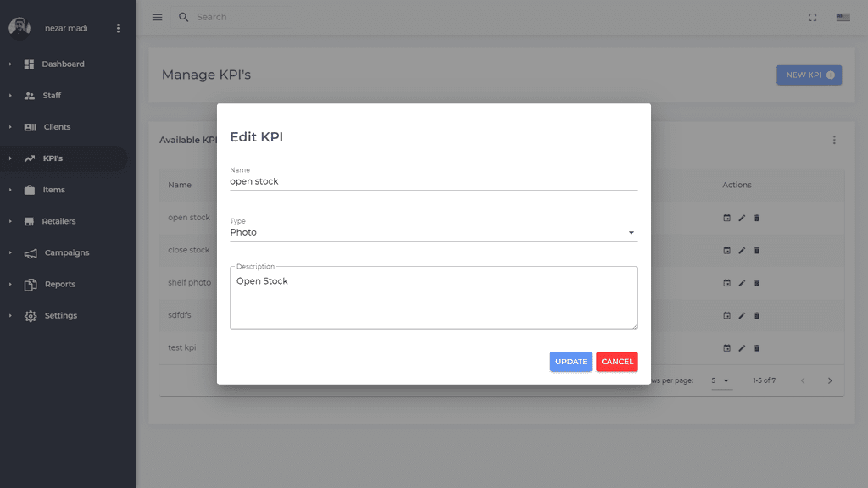Open the hamburger menu icon

click(x=157, y=17)
